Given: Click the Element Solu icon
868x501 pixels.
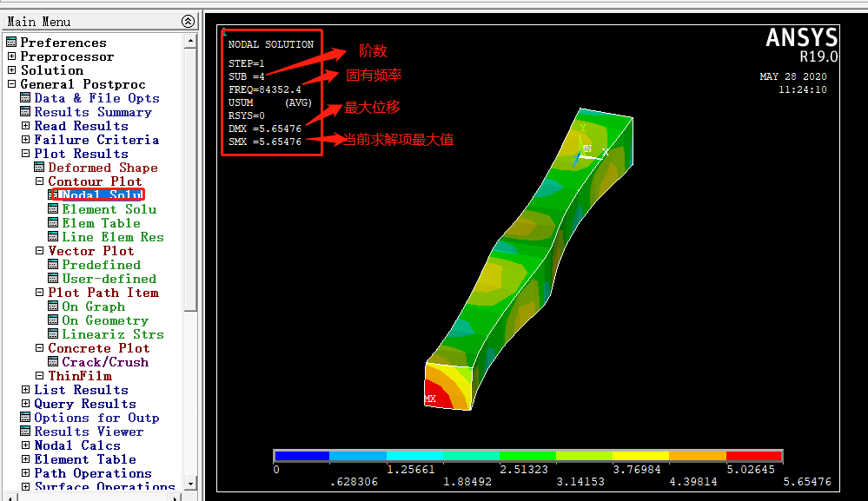Looking at the screenshot, I should [53, 208].
